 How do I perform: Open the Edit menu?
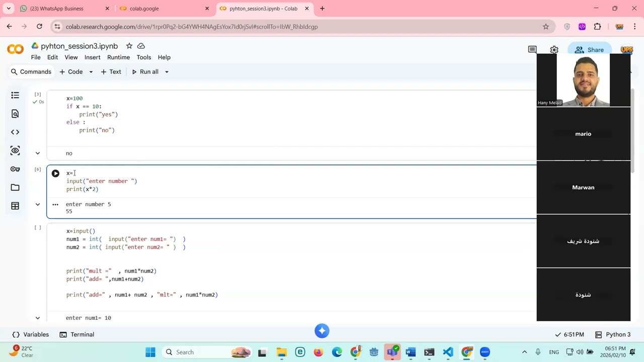[x=52, y=57]
